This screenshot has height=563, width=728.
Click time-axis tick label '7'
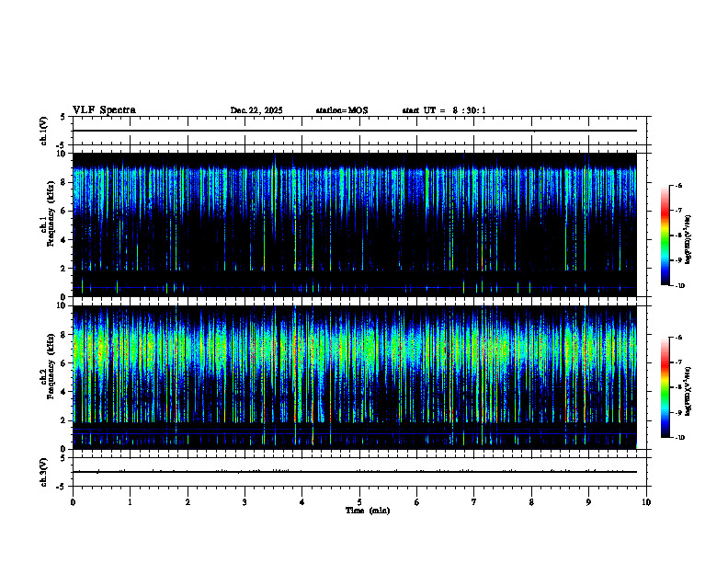tap(474, 502)
